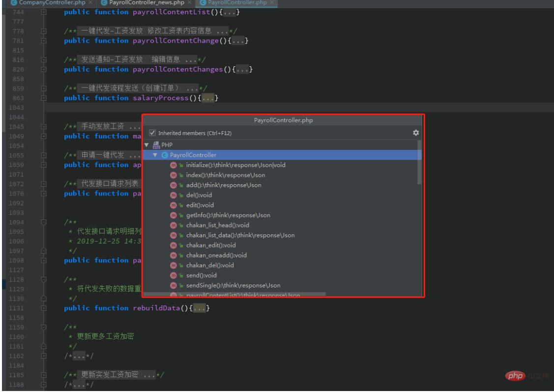Close the PayrollController_news.php tab
Screen dimensions: 554x392
(190, 2)
